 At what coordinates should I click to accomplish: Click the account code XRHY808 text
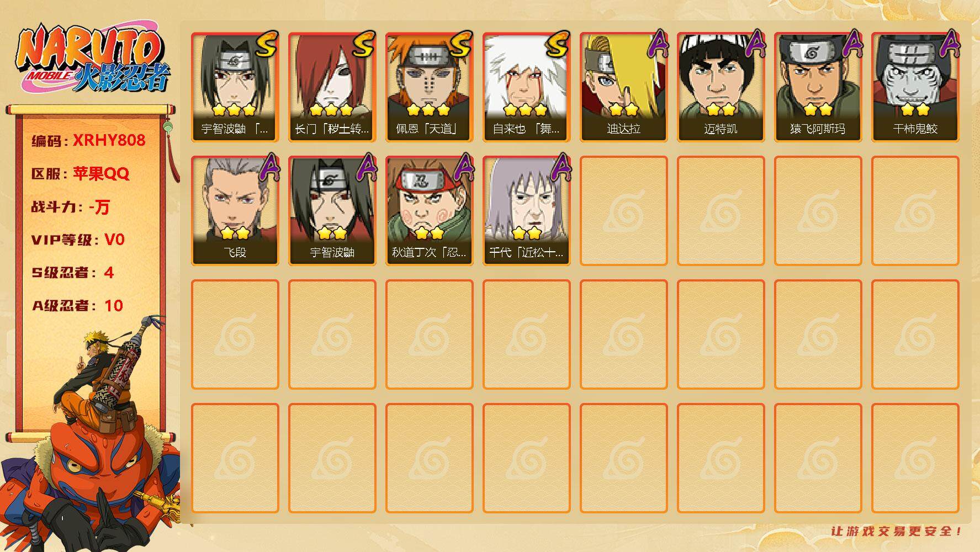(x=109, y=140)
